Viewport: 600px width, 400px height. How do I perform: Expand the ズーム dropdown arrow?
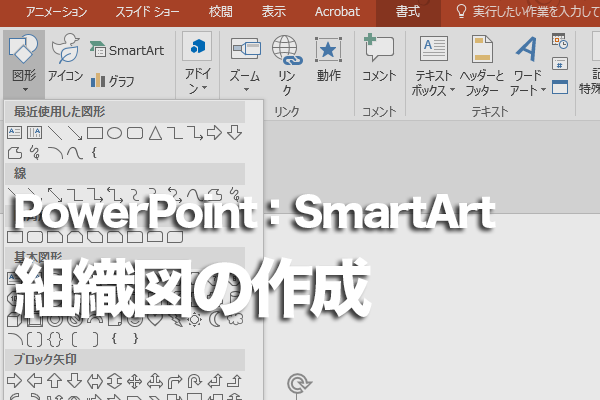pyautogui.click(x=246, y=90)
